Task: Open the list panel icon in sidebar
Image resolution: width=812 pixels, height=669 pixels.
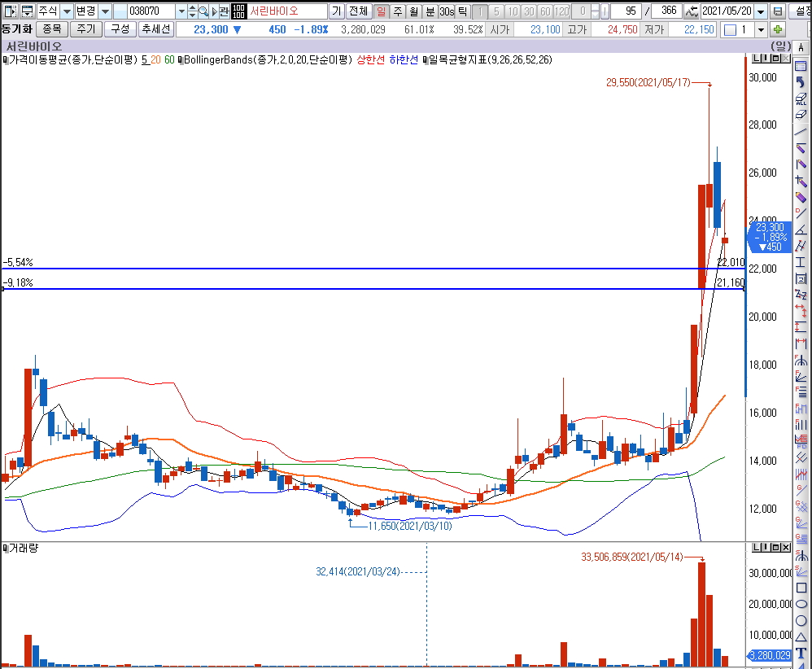Action: [801, 66]
